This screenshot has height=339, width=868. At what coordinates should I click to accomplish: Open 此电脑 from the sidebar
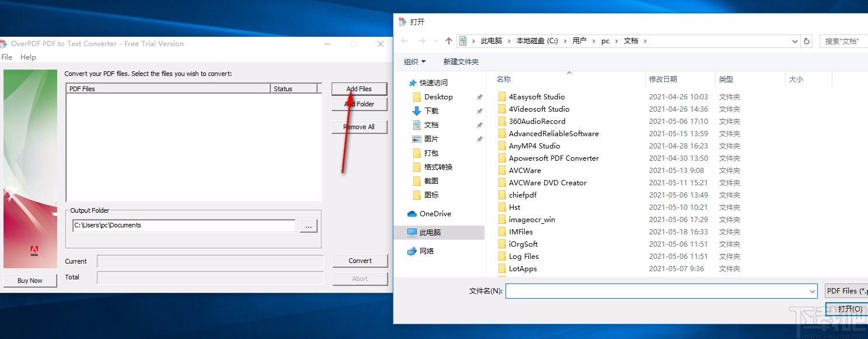tap(430, 232)
